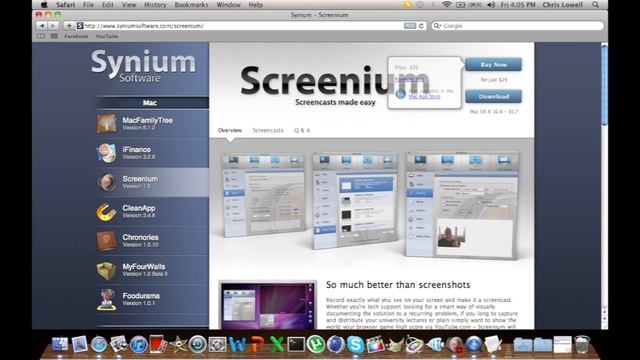Open the Wi-Fi status menu
Viewport: 640px width, 360px height.
(446, 4)
